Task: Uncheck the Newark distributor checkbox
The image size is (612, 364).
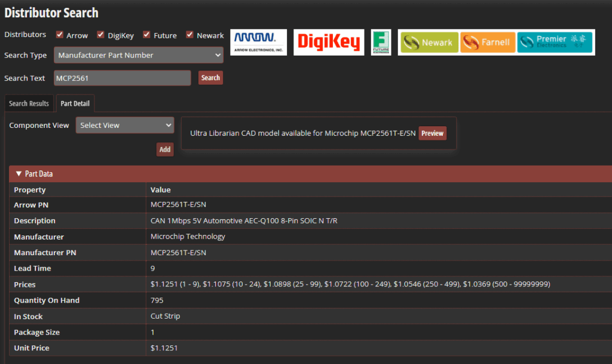Action: pyautogui.click(x=189, y=35)
